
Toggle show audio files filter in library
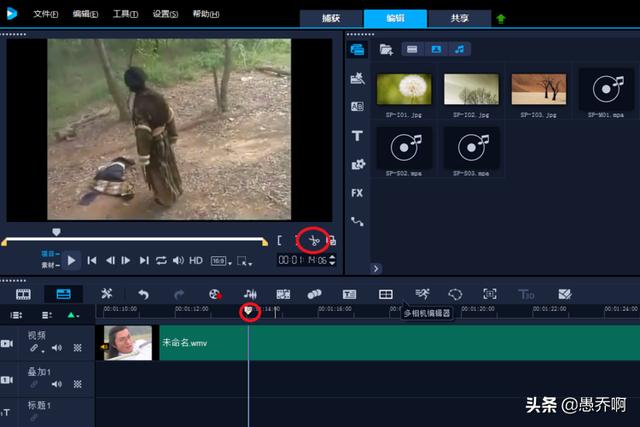click(460, 49)
